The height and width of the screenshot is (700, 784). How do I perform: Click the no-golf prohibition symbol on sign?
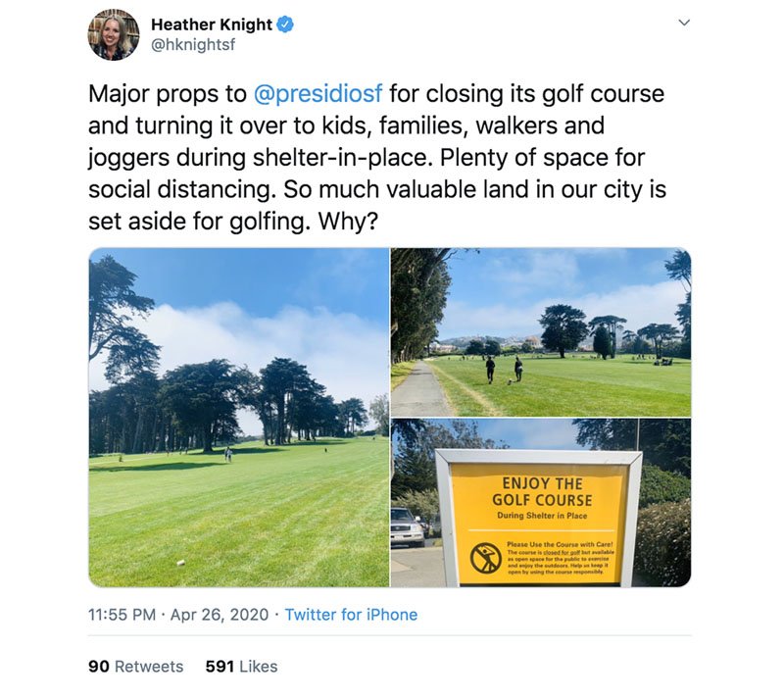point(485,558)
